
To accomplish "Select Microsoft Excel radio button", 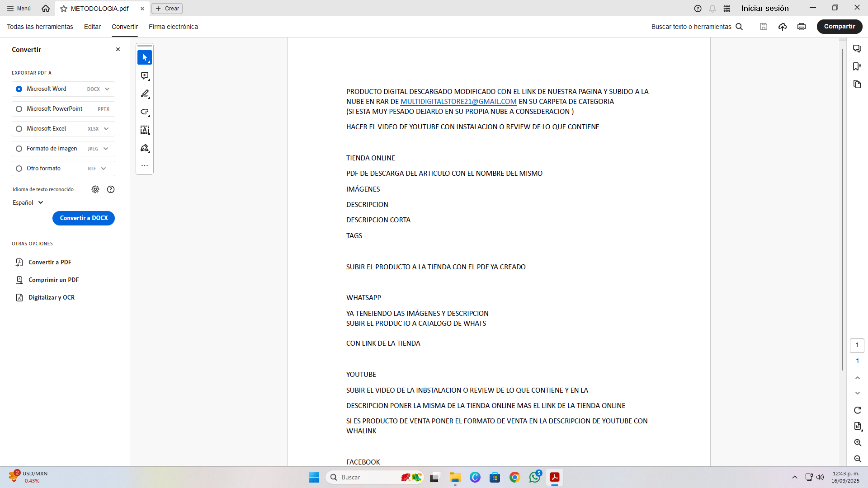I will 19,129.
